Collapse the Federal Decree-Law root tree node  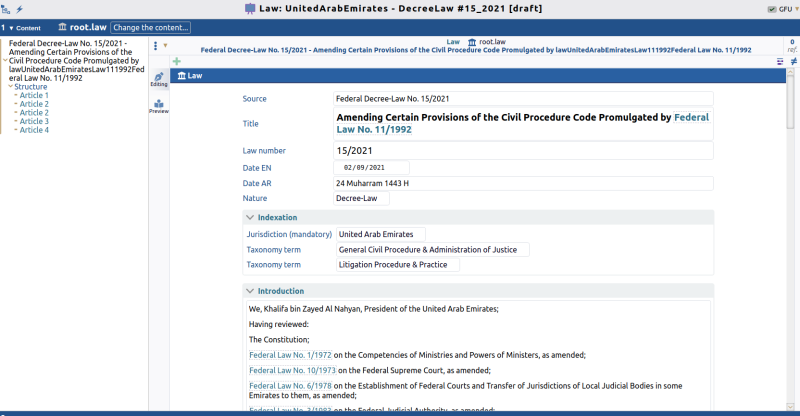click(x=5, y=61)
